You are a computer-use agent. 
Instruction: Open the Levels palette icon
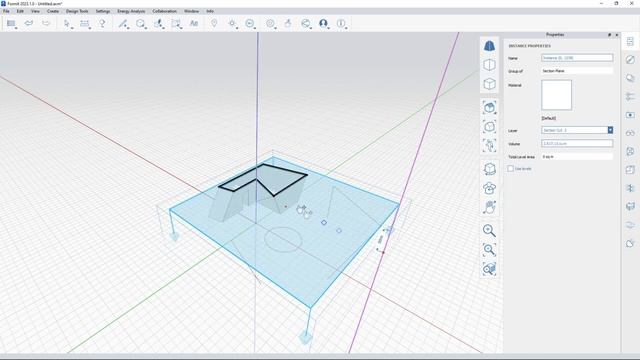(x=630, y=96)
